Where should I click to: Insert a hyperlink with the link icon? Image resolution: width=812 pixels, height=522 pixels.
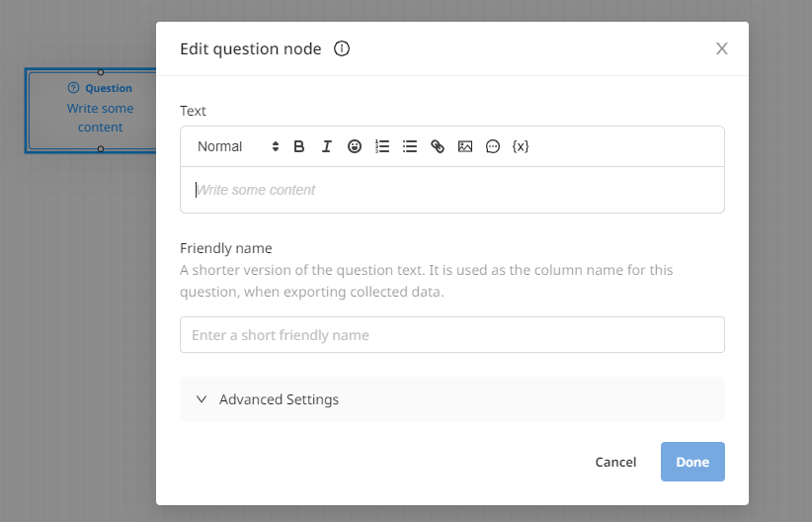(438, 146)
